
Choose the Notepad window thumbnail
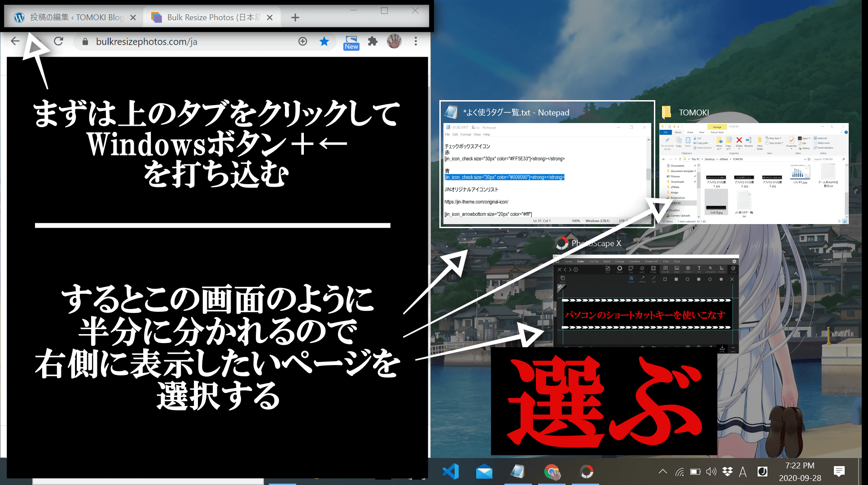click(x=547, y=164)
